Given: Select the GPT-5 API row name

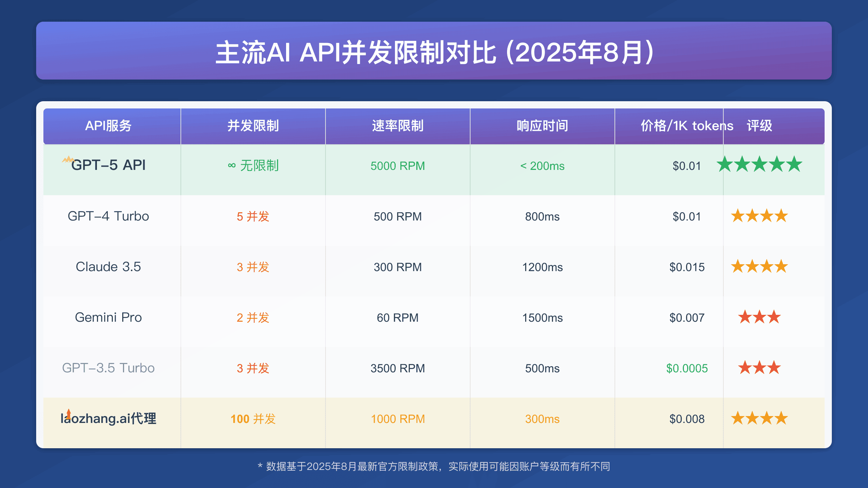Looking at the screenshot, I should [108, 165].
